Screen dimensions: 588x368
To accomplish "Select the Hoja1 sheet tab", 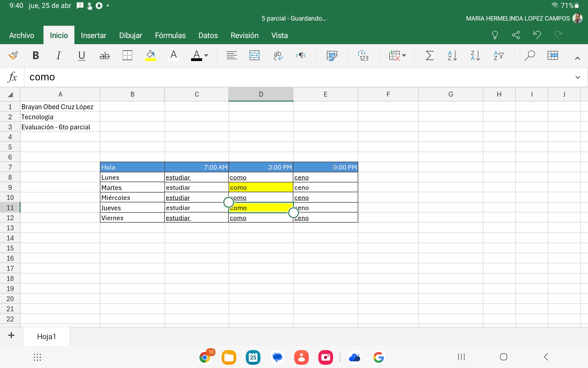I will click(x=47, y=336).
